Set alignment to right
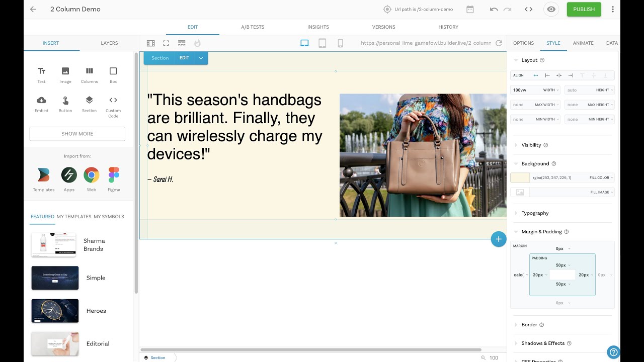This screenshot has width=644, height=362. tap(571, 75)
